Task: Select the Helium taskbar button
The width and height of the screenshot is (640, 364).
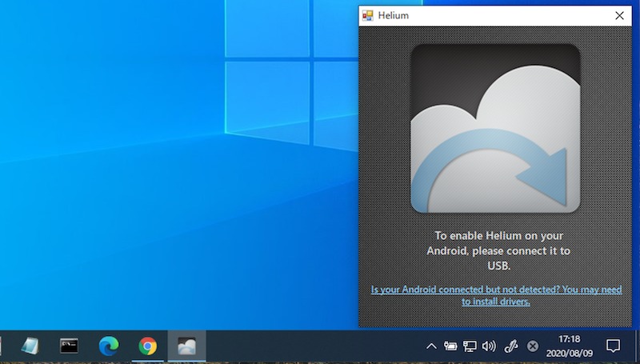Action: click(186, 346)
